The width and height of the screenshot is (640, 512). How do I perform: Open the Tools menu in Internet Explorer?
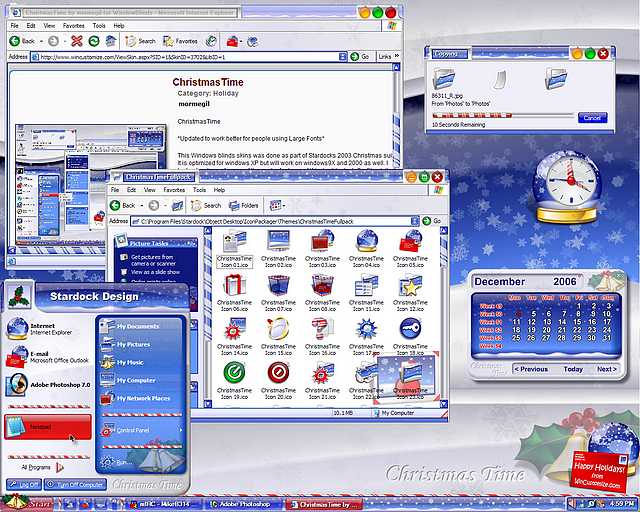(99, 25)
